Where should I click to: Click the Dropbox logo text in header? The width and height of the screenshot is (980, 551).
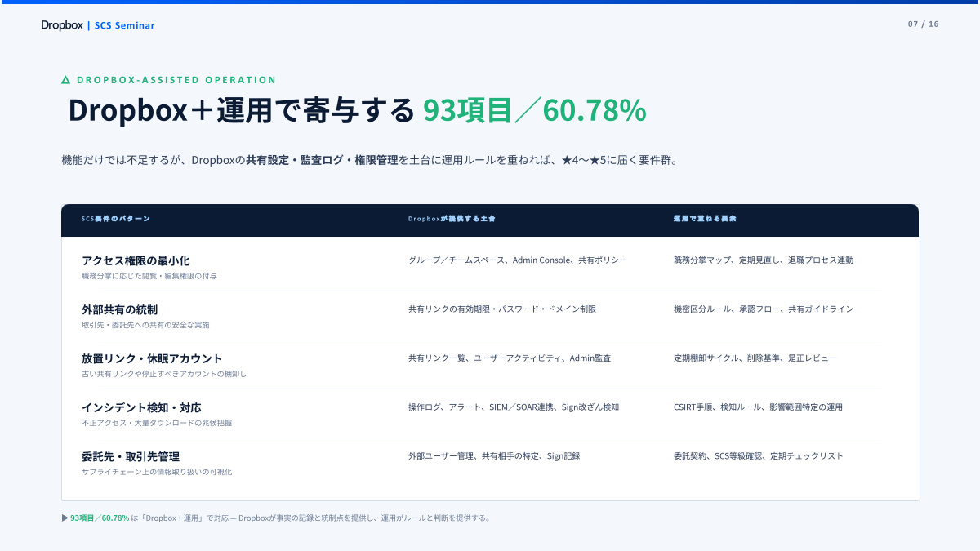tap(62, 25)
